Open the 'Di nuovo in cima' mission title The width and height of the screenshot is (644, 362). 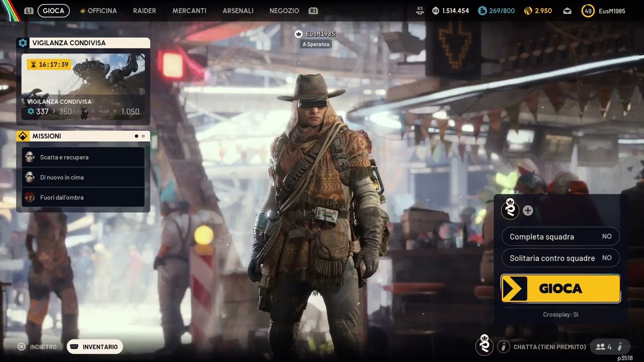(62, 177)
